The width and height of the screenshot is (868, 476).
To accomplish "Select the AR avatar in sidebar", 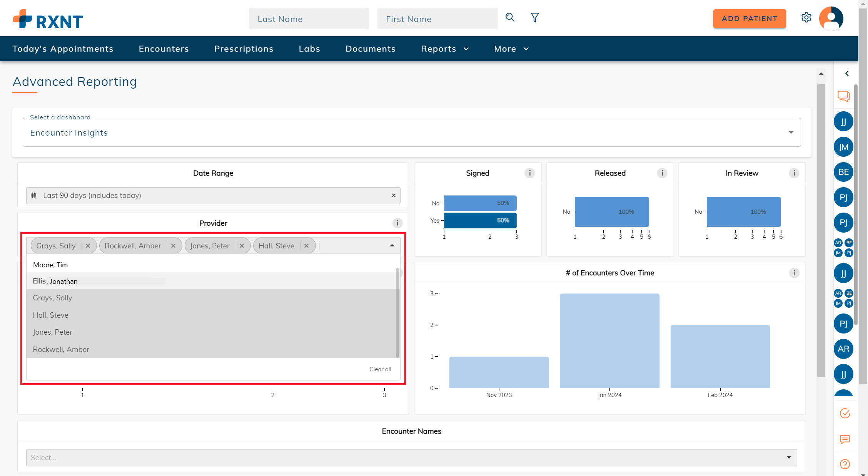I will point(843,349).
